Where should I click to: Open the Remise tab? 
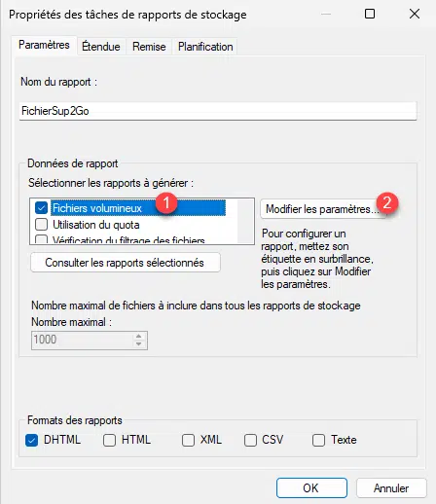coord(149,47)
